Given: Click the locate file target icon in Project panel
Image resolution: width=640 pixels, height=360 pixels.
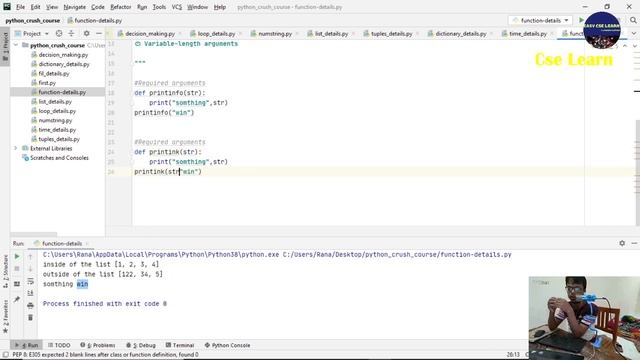Looking at the screenshot, I should 59,33.
